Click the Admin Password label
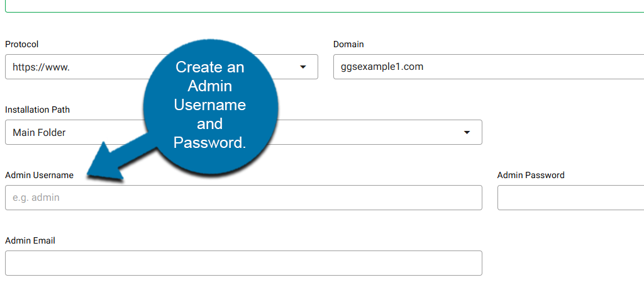 (530, 175)
